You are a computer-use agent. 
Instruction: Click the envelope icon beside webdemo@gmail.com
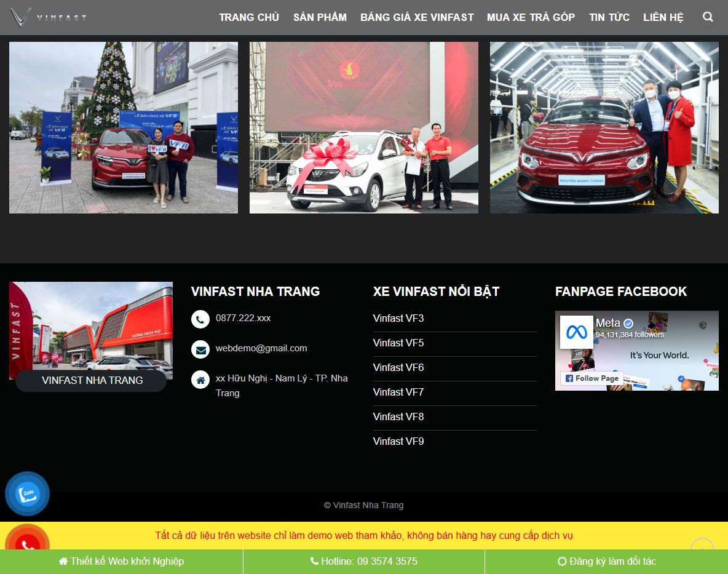[200, 349]
